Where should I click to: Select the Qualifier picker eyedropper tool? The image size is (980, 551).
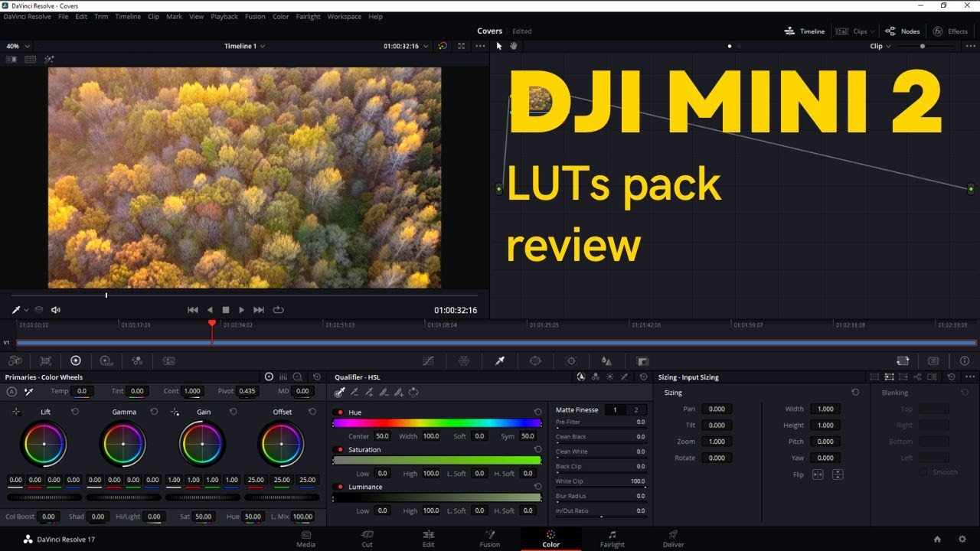[x=340, y=392]
